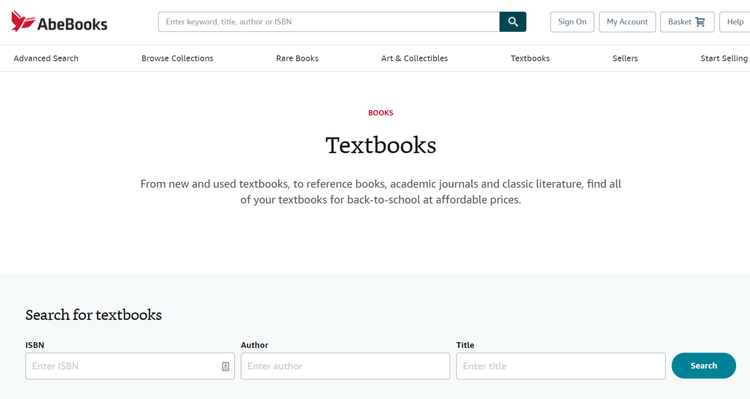Click the magnifying glass search button
750x399 pixels.
513,22
